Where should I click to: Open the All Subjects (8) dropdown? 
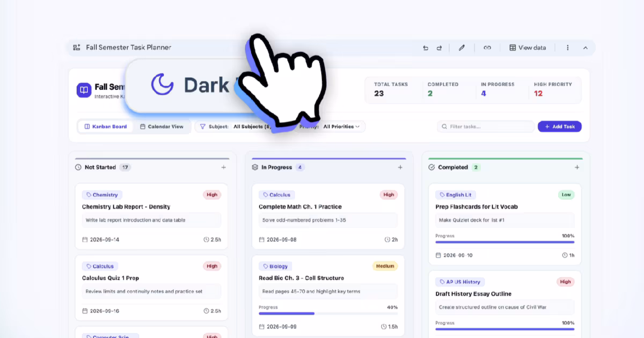tap(252, 127)
